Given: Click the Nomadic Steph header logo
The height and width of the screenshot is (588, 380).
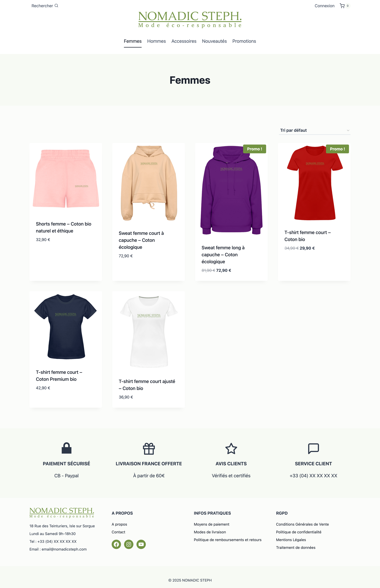Looking at the screenshot, I should click(190, 19).
